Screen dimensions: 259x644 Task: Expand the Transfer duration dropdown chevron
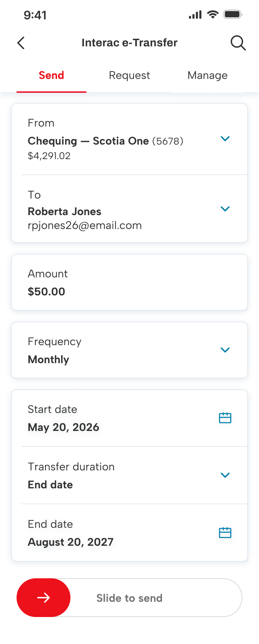[225, 475]
